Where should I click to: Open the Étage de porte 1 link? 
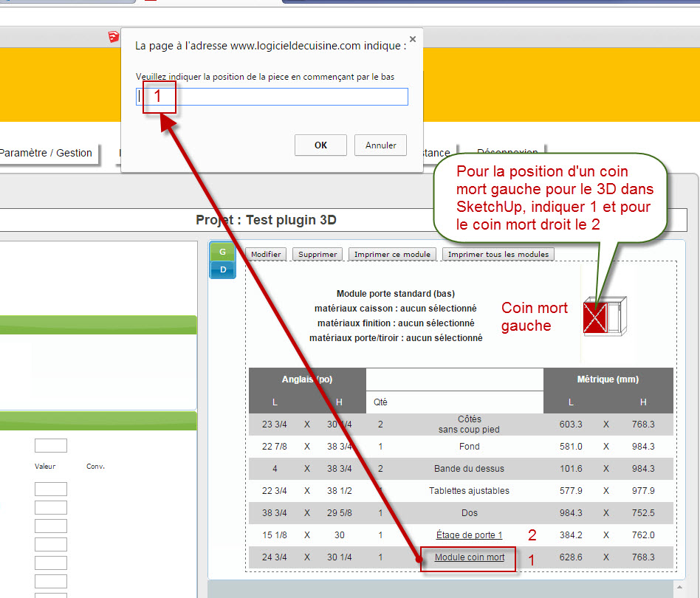click(469, 535)
